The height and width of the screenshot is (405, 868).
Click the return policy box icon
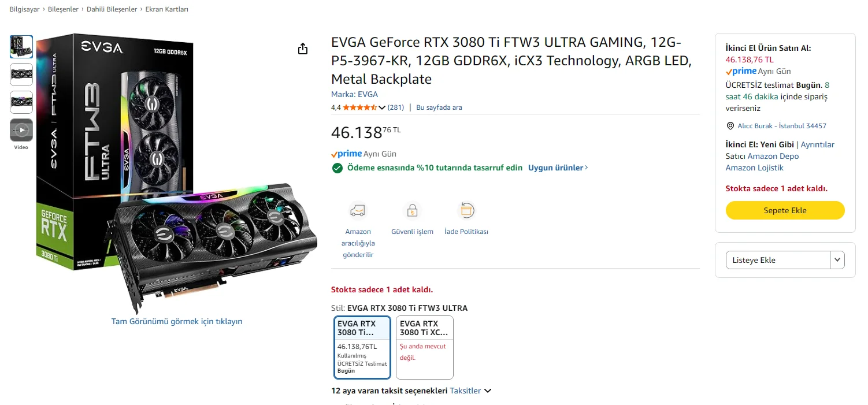[x=466, y=210]
